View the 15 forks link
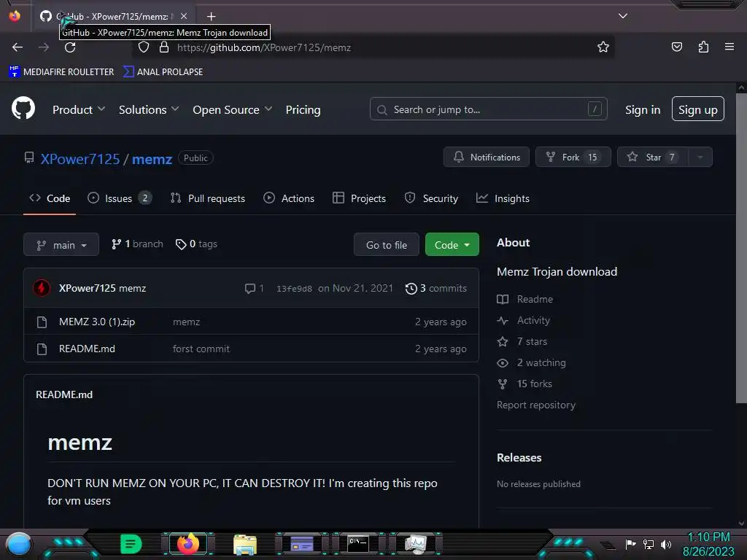747x560 pixels. [525, 384]
